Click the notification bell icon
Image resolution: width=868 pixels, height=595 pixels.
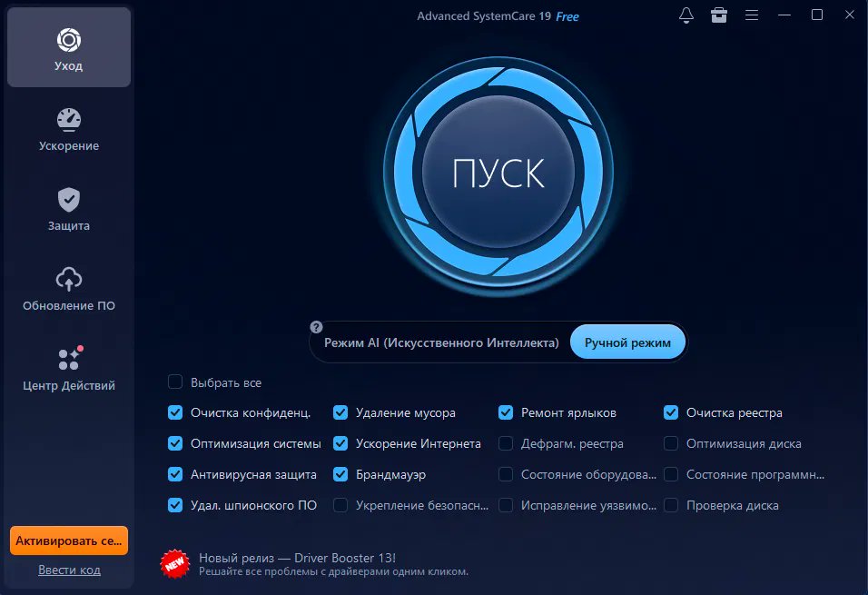(686, 15)
